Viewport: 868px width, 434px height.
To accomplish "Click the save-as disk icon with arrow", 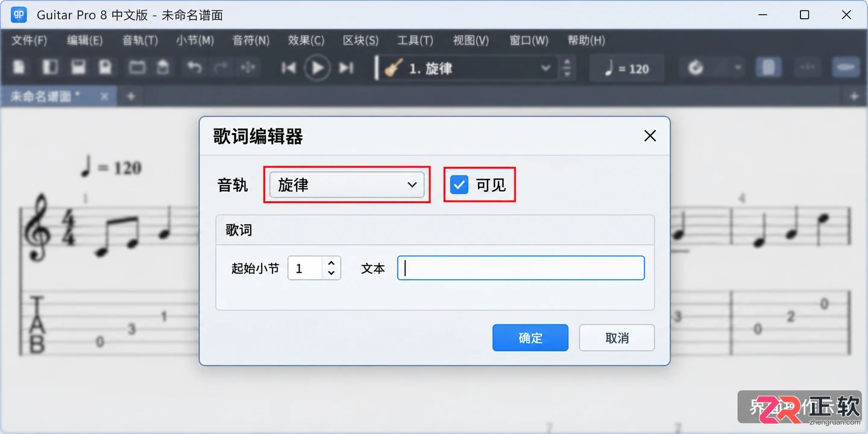I will click(105, 67).
